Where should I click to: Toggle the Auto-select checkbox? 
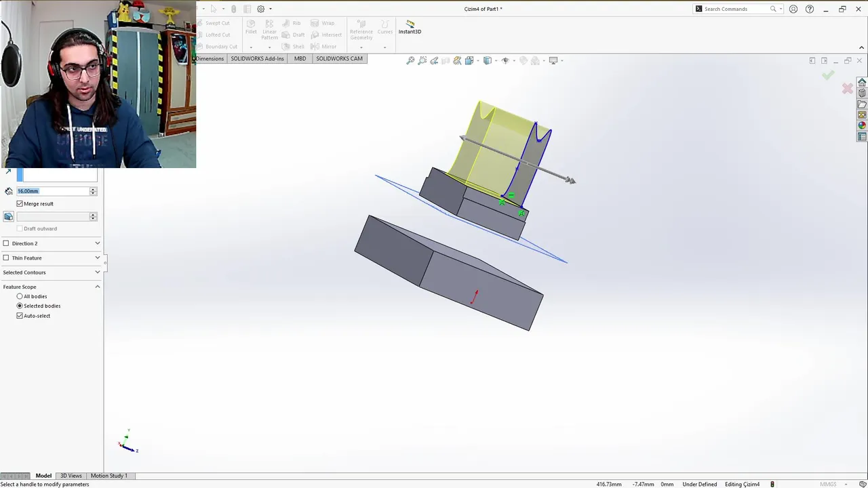coord(20,315)
